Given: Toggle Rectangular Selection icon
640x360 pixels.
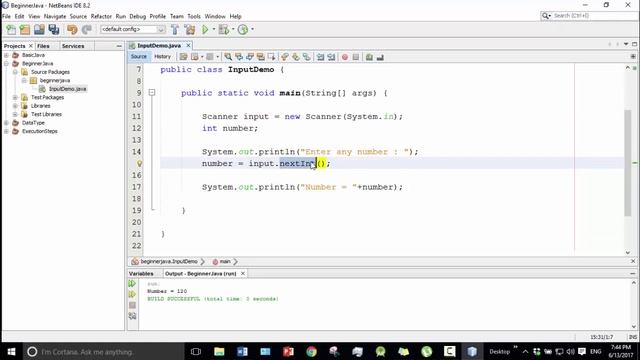Looking at the screenshot, I should (x=271, y=57).
